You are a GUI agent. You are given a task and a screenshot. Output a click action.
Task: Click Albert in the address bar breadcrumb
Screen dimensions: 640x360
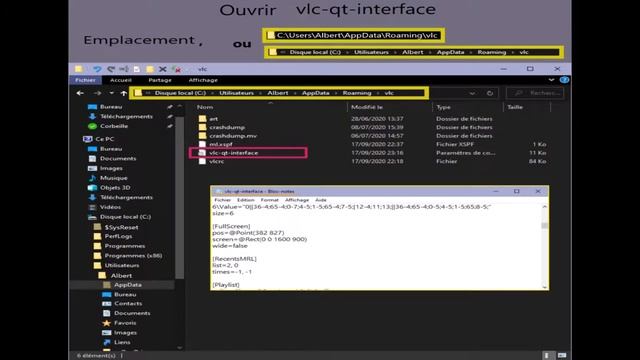[x=278, y=93]
